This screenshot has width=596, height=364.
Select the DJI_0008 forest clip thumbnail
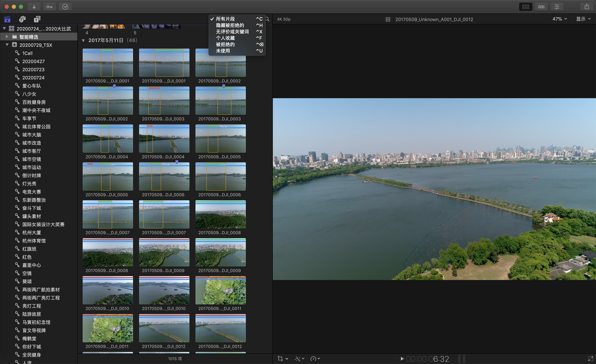click(220, 215)
